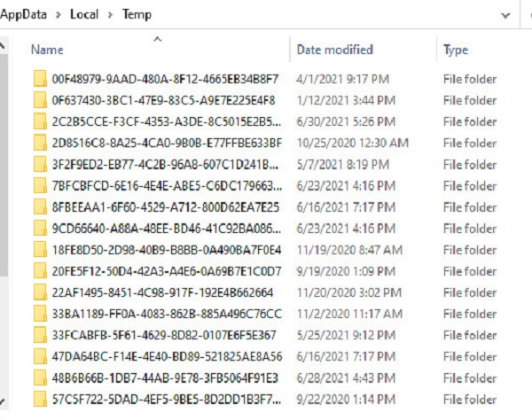This screenshot has height=420, width=532.
Task: Click the navigation pane scrollbar down arrow
Action: 2,402
